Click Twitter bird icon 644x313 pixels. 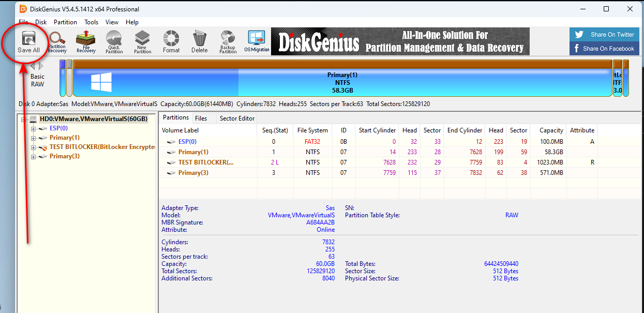tap(579, 35)
